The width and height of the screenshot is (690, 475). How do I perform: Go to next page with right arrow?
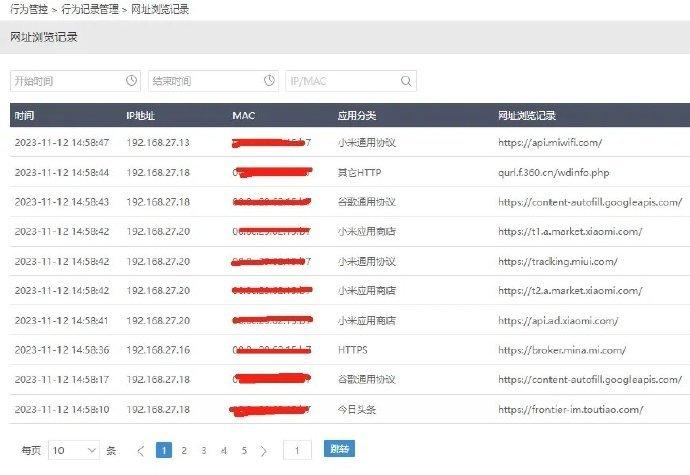[x=263, y=451]
